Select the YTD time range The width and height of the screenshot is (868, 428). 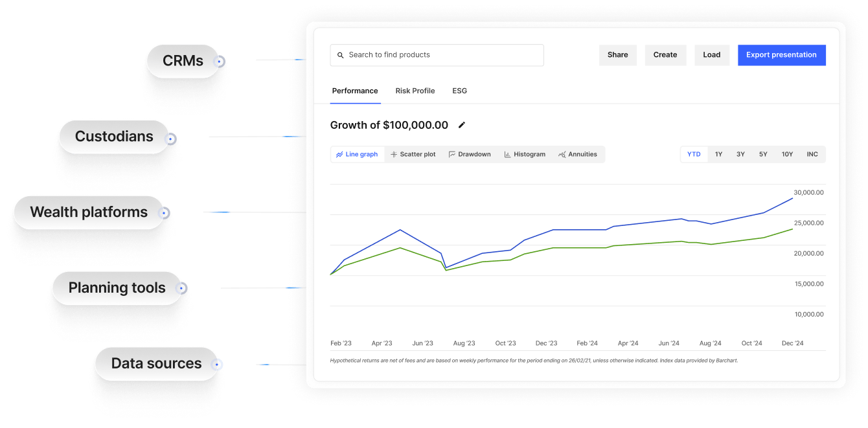point(694,154)
